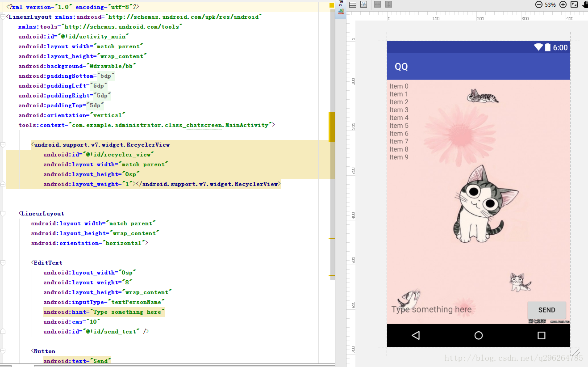Viewport: 588px width, 367px height.
Task: Click the android:paddingTop attribute line
Action: point(61,105)
